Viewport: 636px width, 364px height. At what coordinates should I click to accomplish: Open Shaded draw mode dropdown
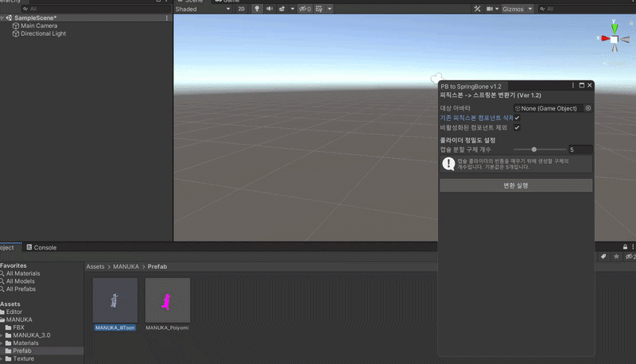coord(203,9)
